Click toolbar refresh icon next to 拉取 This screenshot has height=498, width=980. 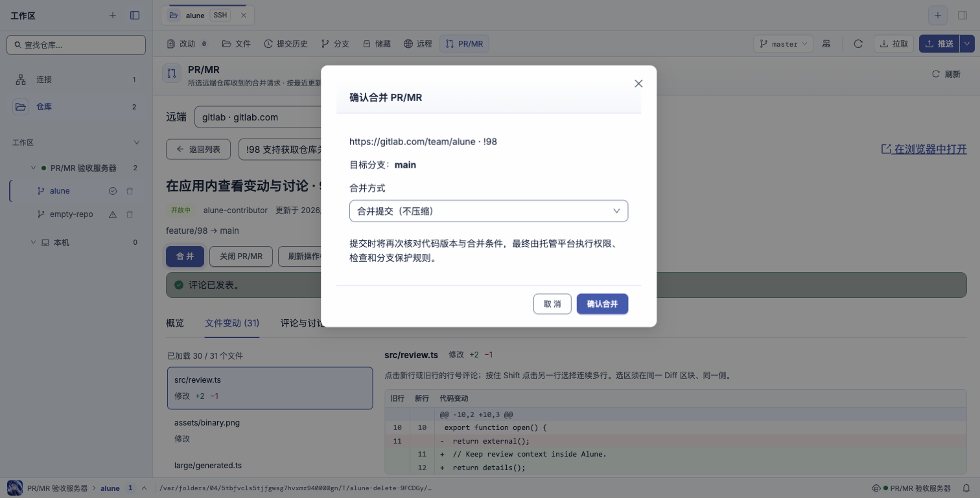coord(858,44)
